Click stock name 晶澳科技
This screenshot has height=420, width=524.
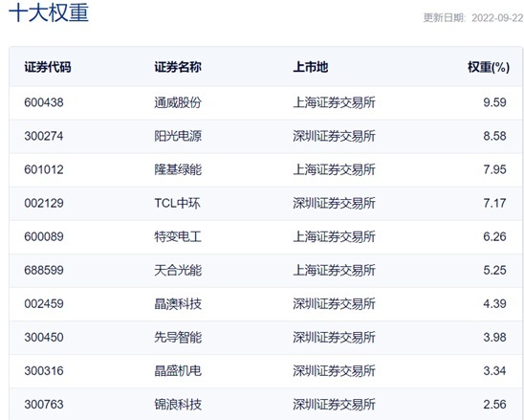coord(178,303)
